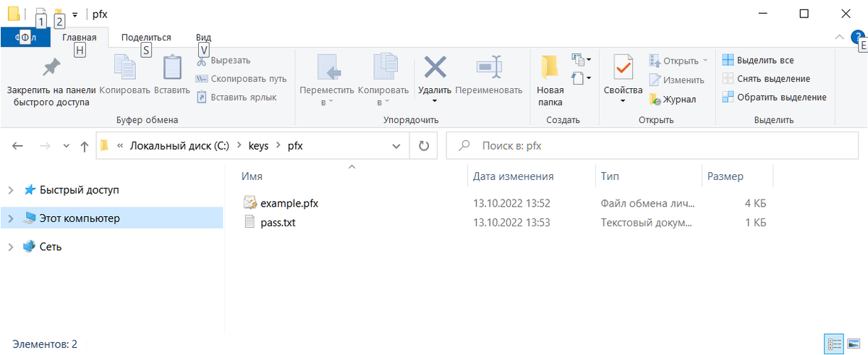Screen dimensions: 868x355
Task: Click the Поиск в: pfx search field
Action: pos(652,145)
